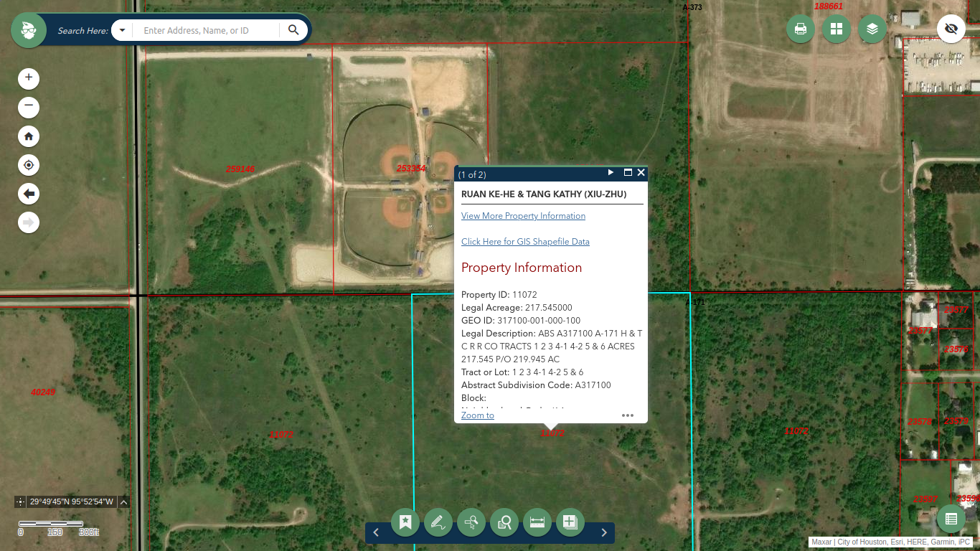Focus the Enter Address, Name, or ID field

point(206,30)
